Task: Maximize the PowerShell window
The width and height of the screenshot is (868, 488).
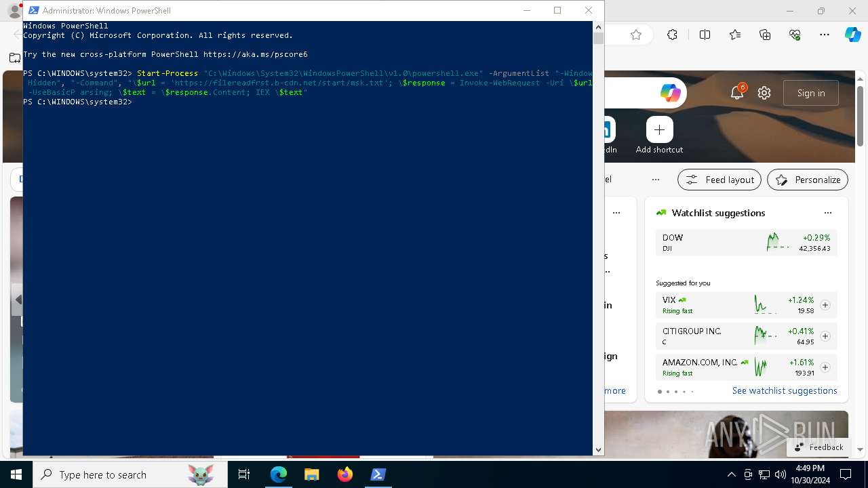Action: tap(557, 10)
